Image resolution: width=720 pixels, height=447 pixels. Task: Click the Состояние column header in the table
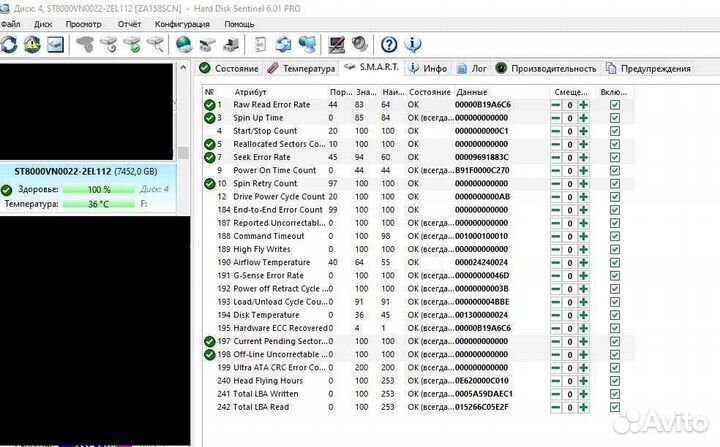pos(429,92)
